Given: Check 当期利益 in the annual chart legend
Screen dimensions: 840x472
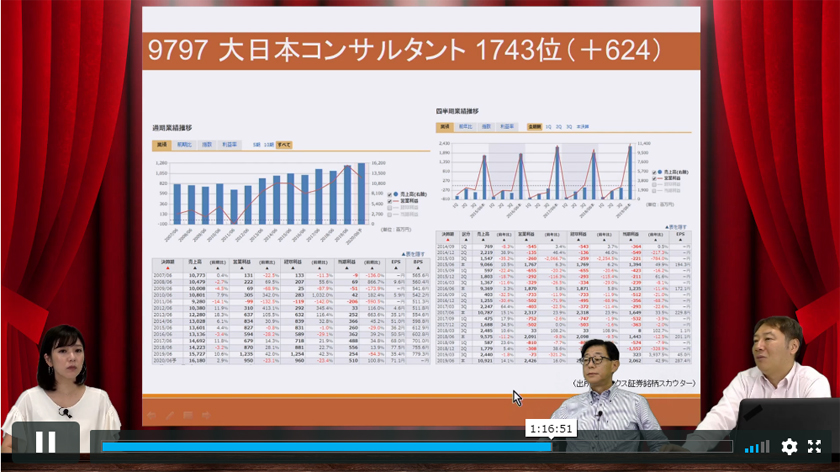Looking at the screenshot, I should coord(390,214).
